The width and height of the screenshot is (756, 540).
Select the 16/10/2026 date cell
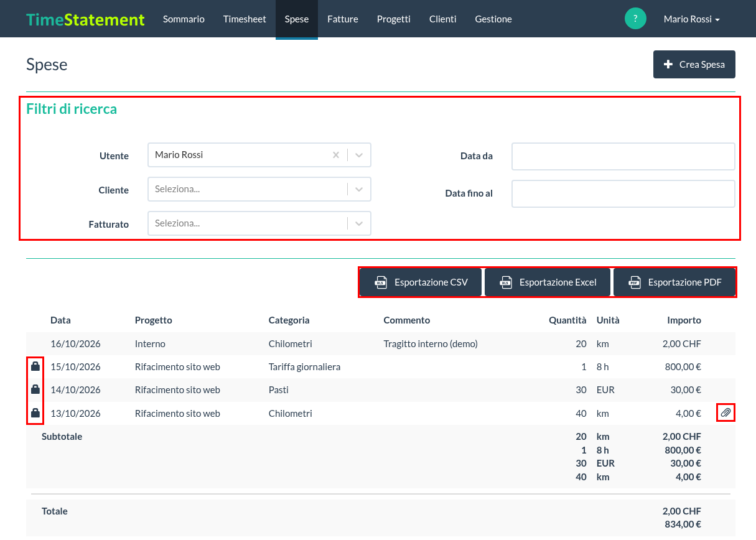(75, 343)
